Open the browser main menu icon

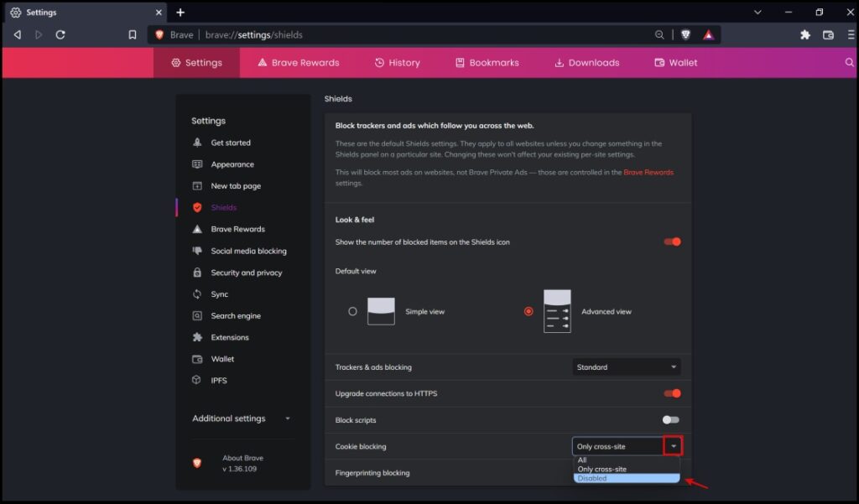(851, 34)
